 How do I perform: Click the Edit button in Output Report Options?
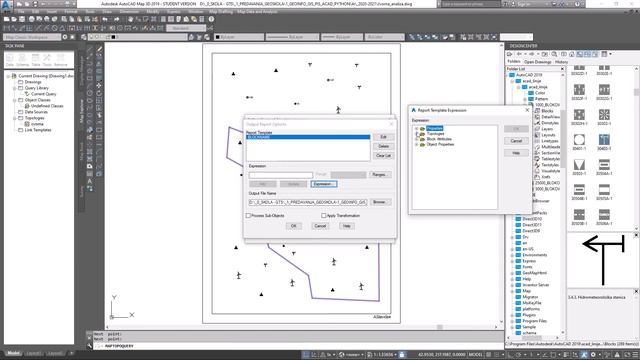coord(383,137)
